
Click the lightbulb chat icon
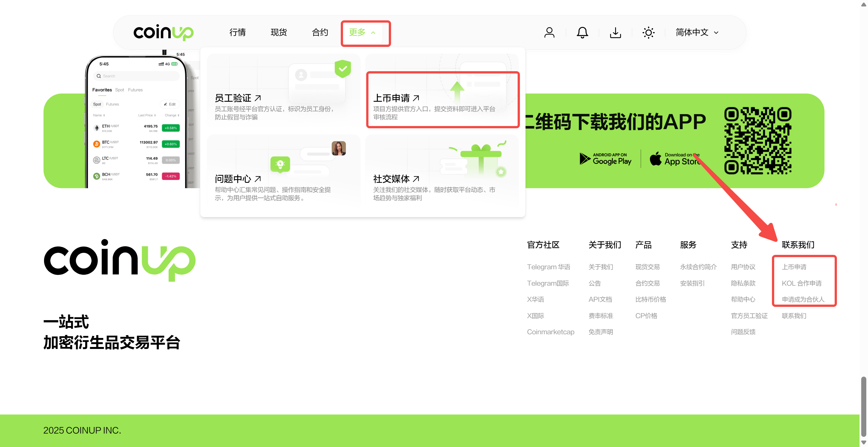point(280,165)
